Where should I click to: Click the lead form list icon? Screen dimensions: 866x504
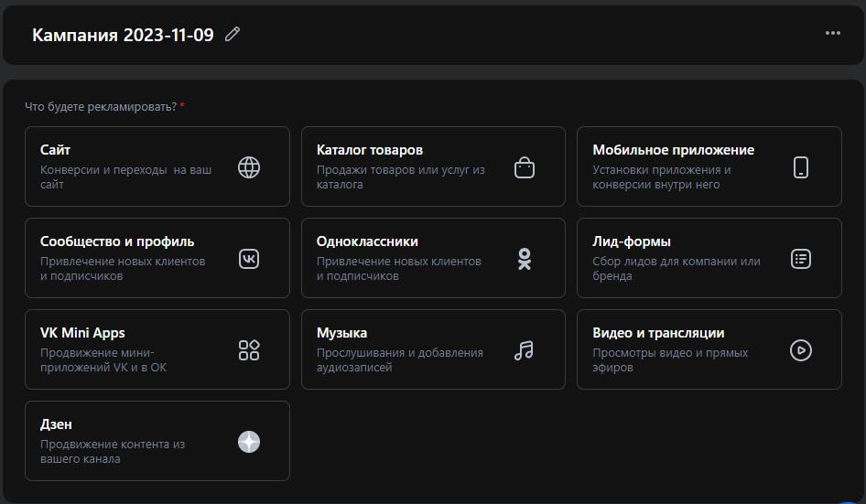click(801, 259)
